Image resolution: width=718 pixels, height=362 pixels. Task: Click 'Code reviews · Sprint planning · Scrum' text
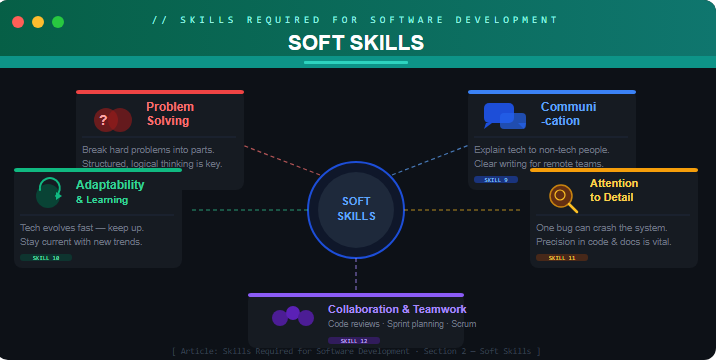402,324
